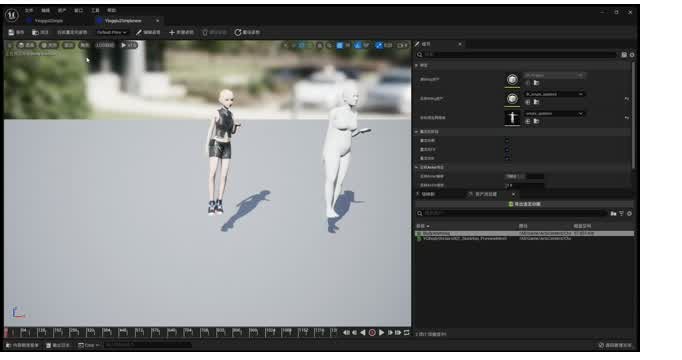Open the 资产 (Asset) menu
The width and height of the screenshot is (682, 360).
tap(62, 10)
